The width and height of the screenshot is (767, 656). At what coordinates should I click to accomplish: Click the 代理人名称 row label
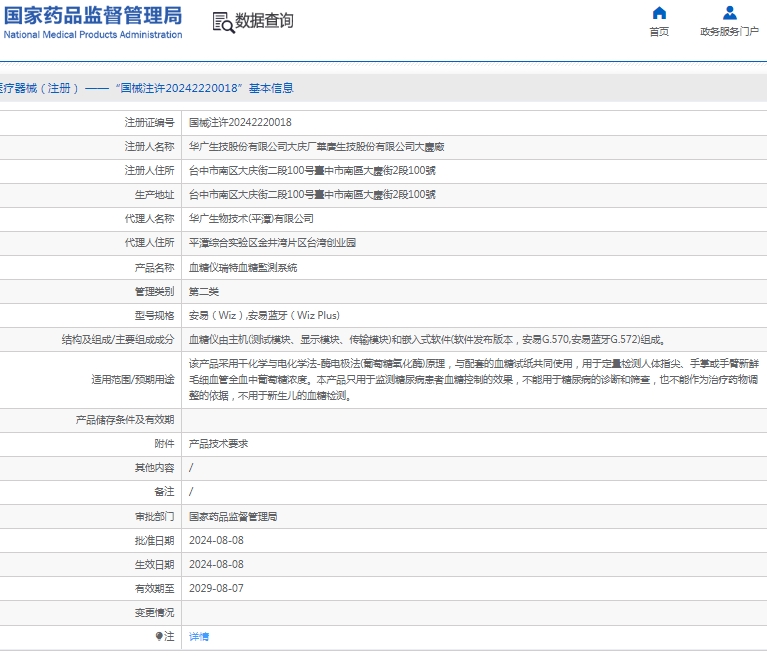coord(149,218)
